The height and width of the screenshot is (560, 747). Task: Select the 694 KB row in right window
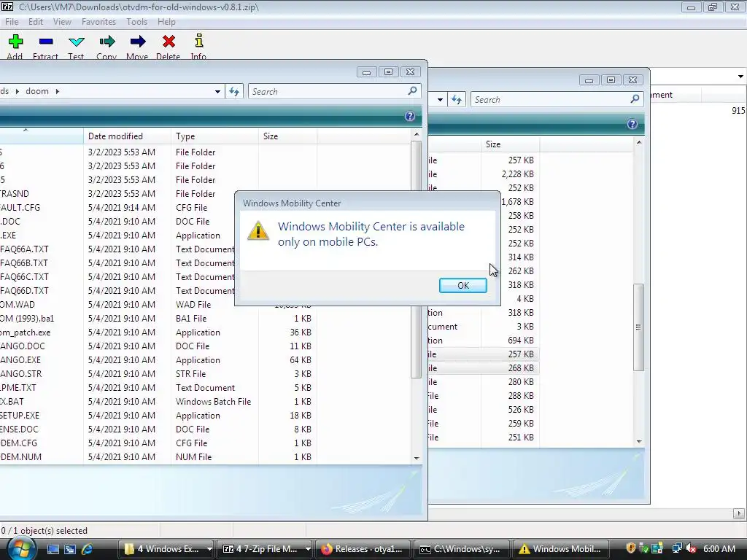[x=484, y=340]
